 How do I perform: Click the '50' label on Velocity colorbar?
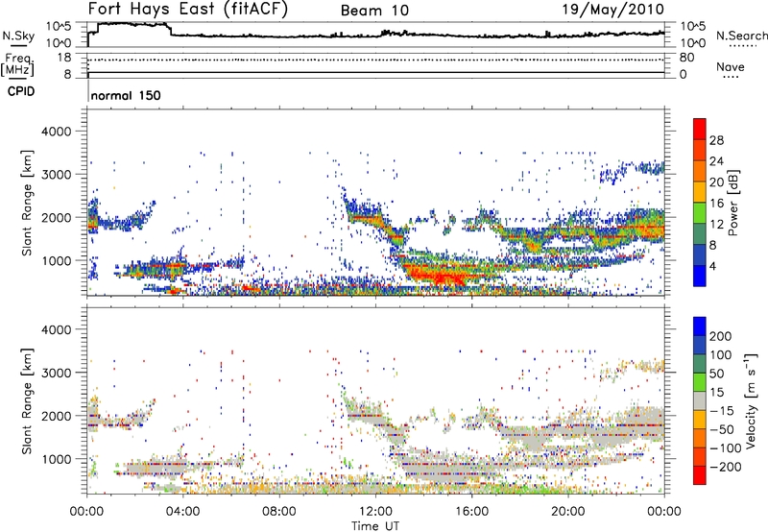716,374
